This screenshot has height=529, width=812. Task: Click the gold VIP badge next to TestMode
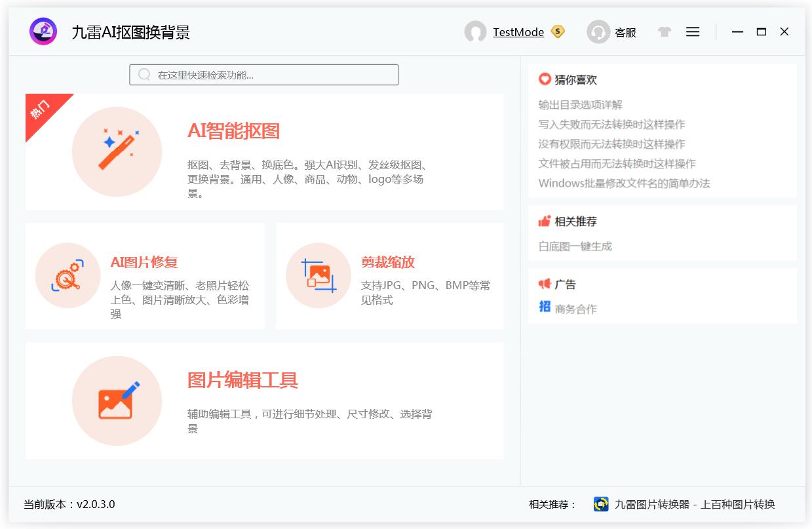click(x=558, y=31)
